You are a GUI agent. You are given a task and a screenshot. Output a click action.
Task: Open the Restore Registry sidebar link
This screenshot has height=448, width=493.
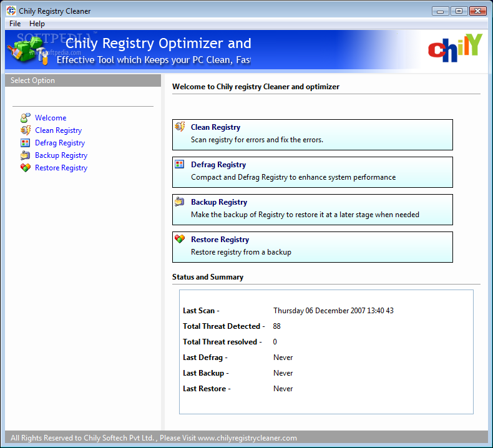click(x=61, y=168)
